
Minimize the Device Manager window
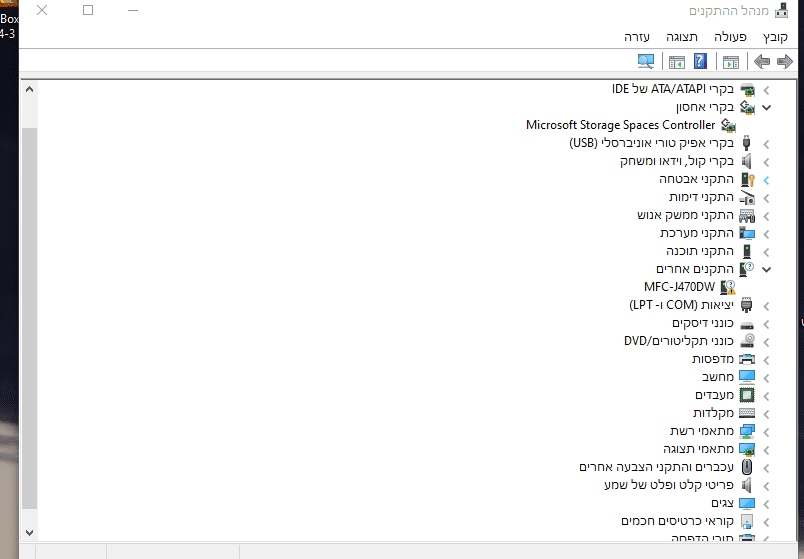click(133, 10)
